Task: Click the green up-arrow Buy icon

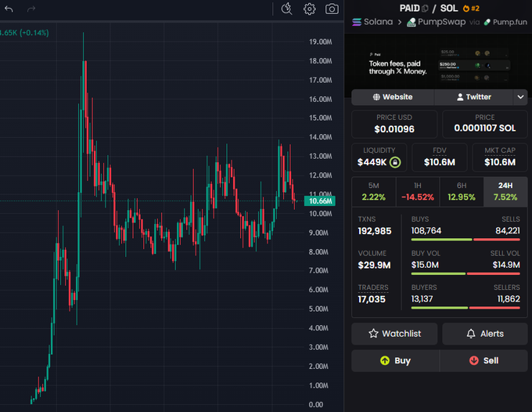Action: (385, 360)
